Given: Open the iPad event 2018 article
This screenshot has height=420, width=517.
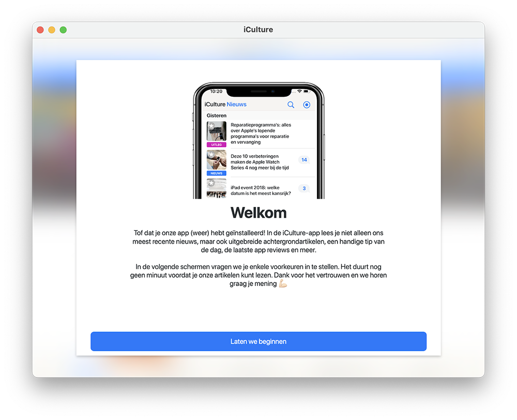Looking at the screenshot, I should pos(261,190).
